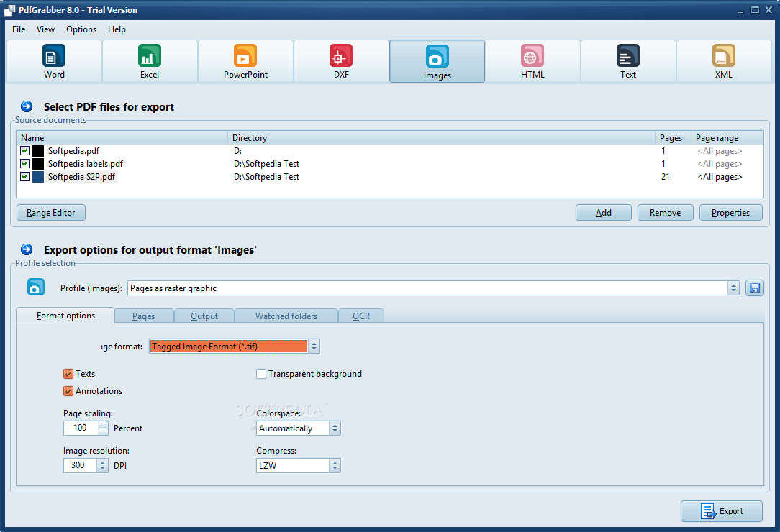780x532 pixels.
Task: Open file Properties button
Action: pos(730,213)
